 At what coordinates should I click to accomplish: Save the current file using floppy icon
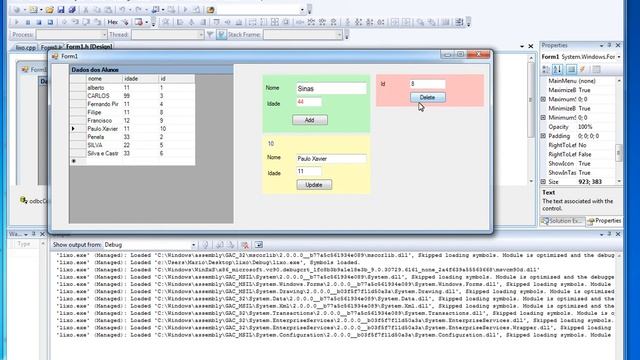pyautogui.click(x=61, y=10)
